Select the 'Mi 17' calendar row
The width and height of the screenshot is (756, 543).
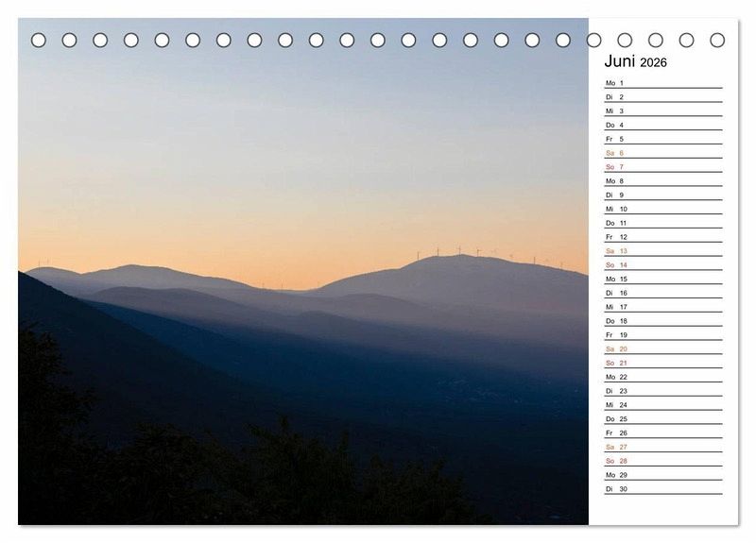point(663,306)
